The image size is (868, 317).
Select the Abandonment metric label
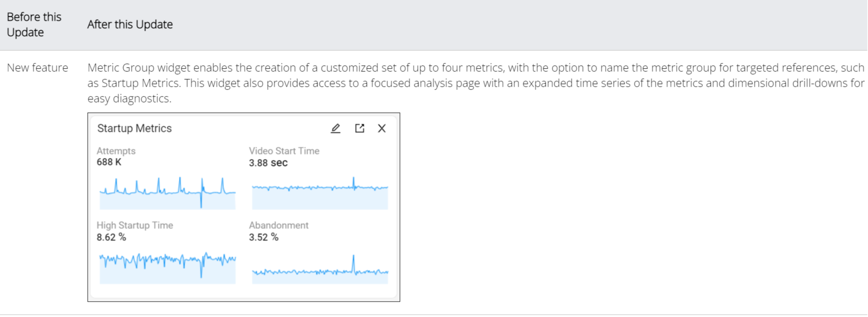coord(278,225)
